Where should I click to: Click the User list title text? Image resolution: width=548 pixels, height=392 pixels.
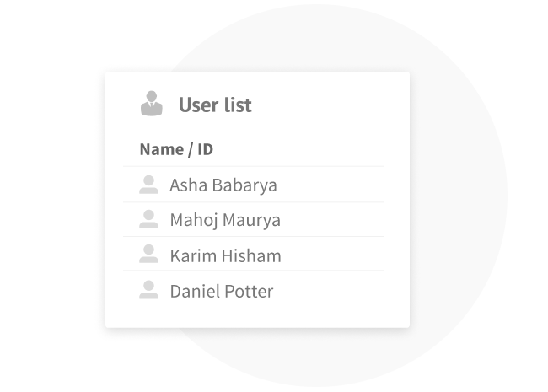point(215,105)
